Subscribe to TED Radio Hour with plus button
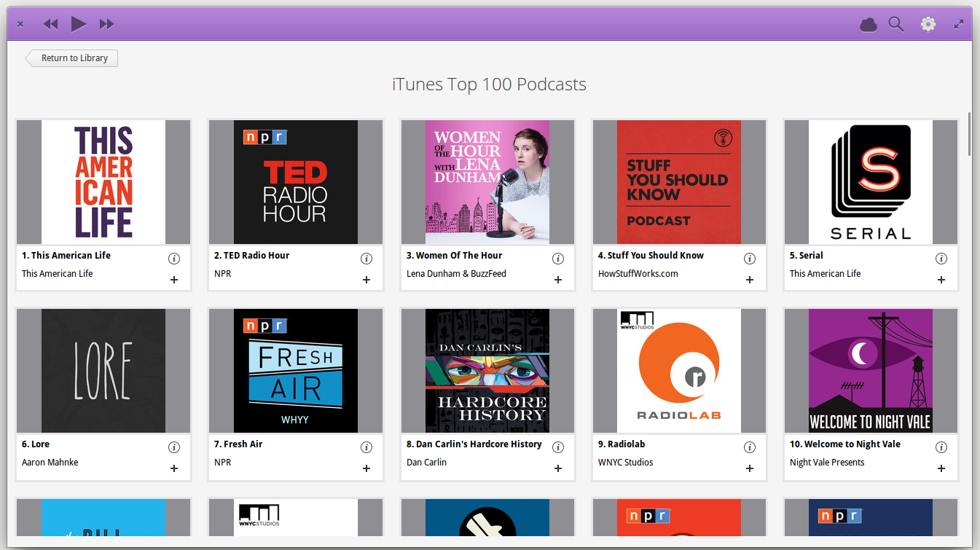 click(366, 279)
